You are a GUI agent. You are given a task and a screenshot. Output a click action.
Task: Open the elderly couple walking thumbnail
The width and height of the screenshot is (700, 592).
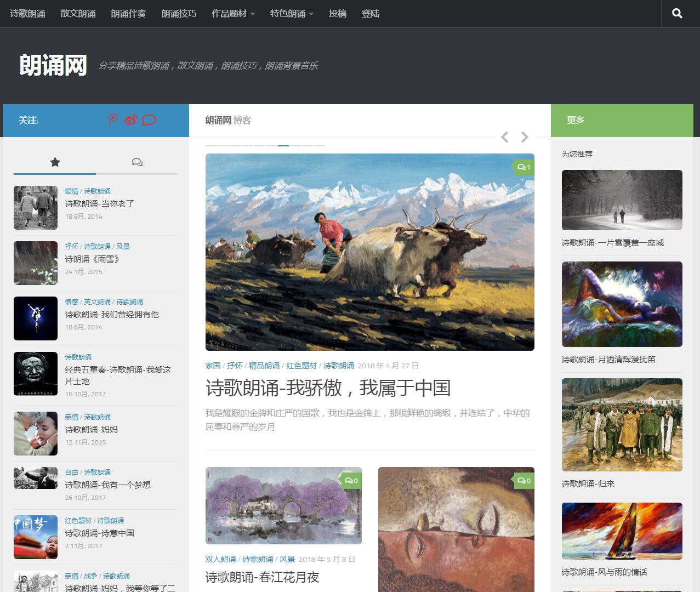pyautogui.click(x=36, y=208)
